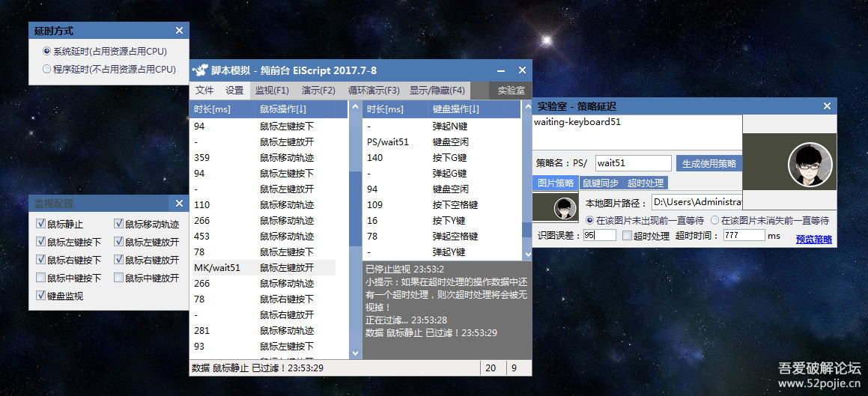The height and width of the screenshot is (396, 868).
Task: Close the 监视配置 monitor config panel
Action: 179,203
